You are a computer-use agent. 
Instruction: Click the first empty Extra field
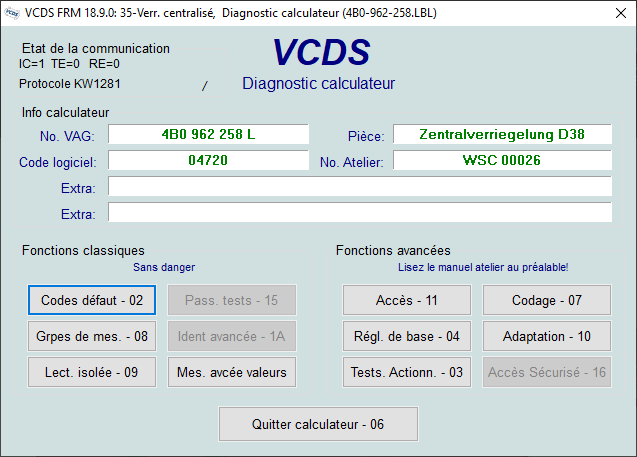[360, 186]
